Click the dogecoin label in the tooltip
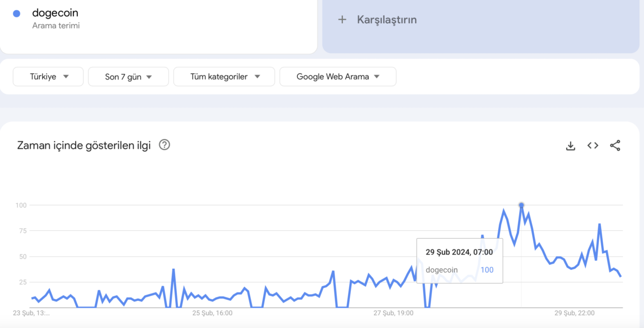Screen dimensions: 644x328 tap(442, 270)
